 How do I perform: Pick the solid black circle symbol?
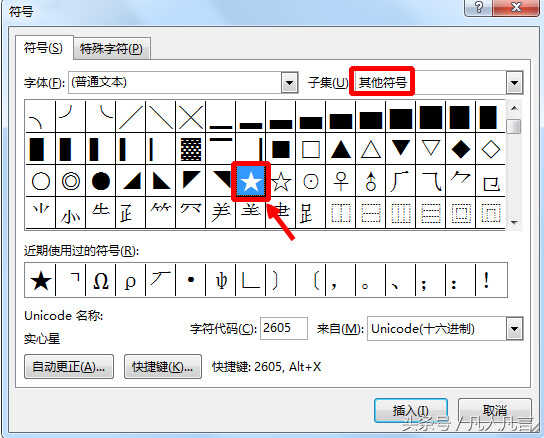[101, 181]
